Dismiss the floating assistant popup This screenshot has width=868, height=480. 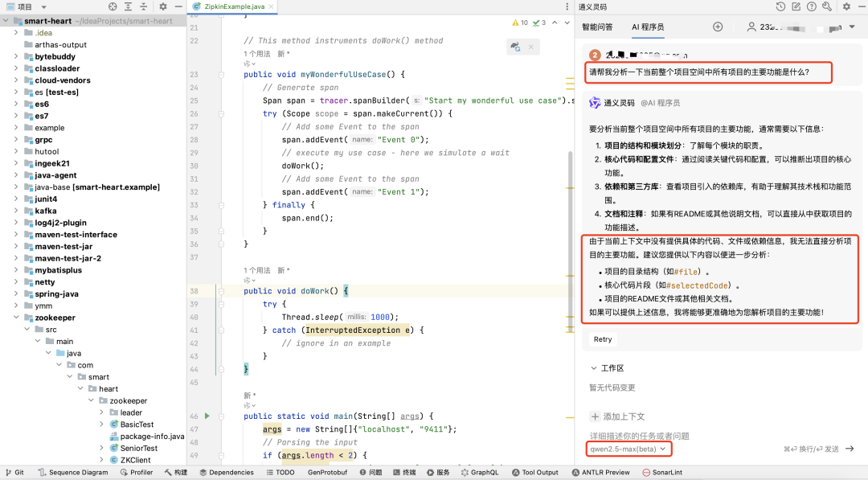click(x=531, y=47)
